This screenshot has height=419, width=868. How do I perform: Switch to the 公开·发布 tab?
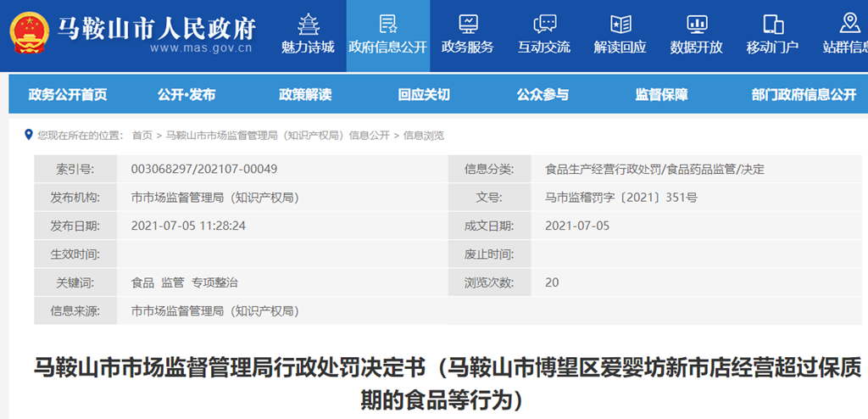click(x=186, y=95)
